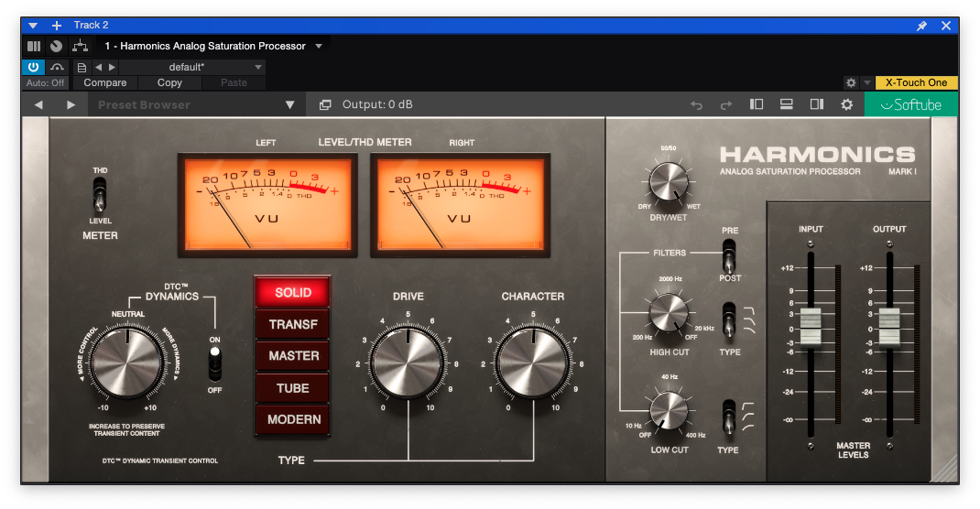Click the CHARACTER knob

pos(532,362)
